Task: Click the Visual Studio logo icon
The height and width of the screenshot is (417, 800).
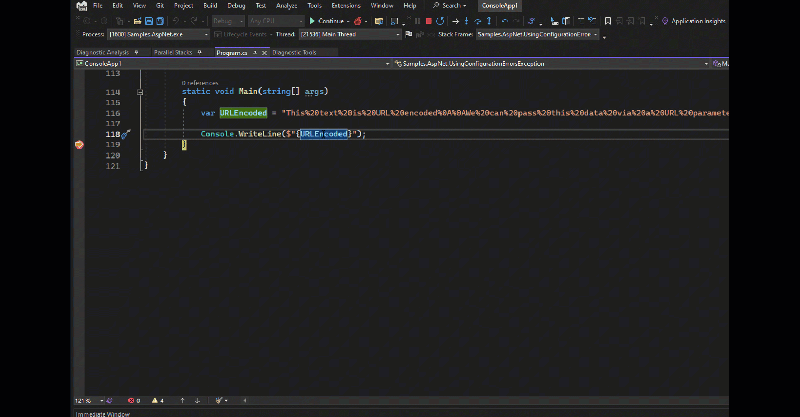Action: pos(82,6)
